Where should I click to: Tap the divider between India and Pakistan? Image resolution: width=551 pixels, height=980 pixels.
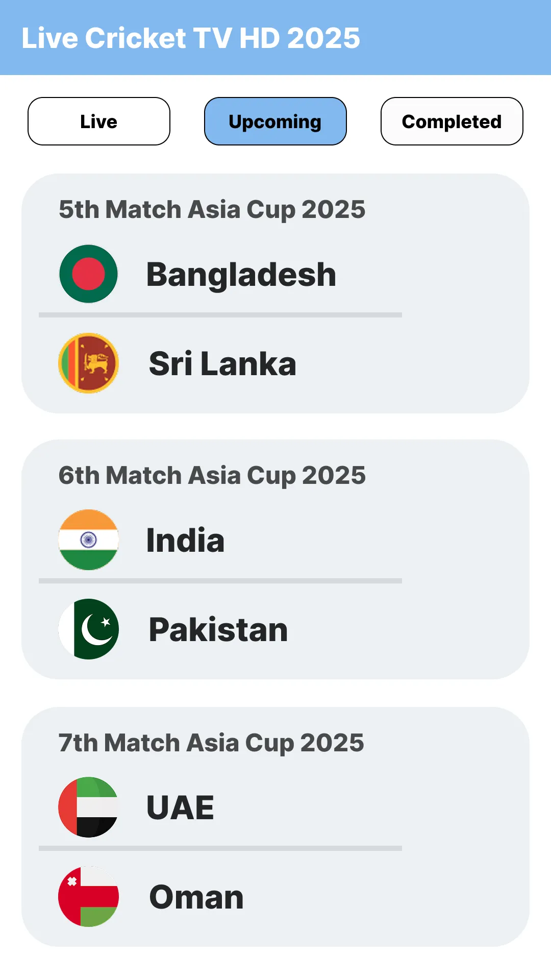click(220, 581)
